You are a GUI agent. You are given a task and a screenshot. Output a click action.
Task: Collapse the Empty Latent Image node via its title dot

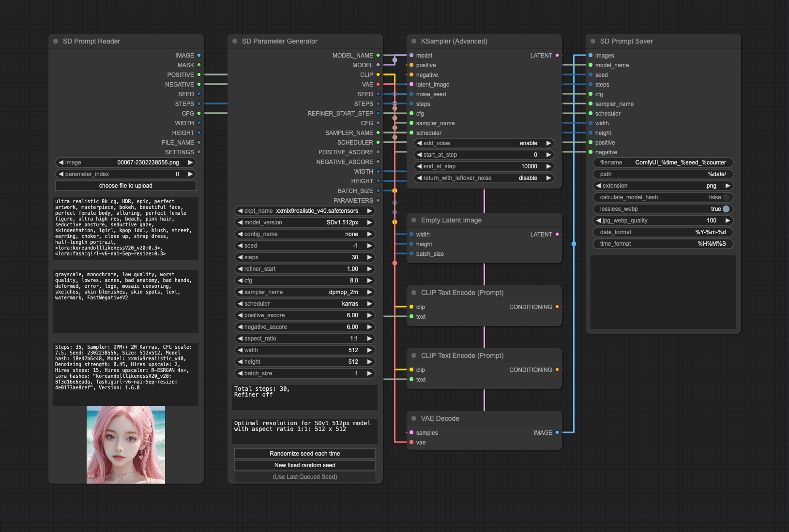[x=414, y=220]
